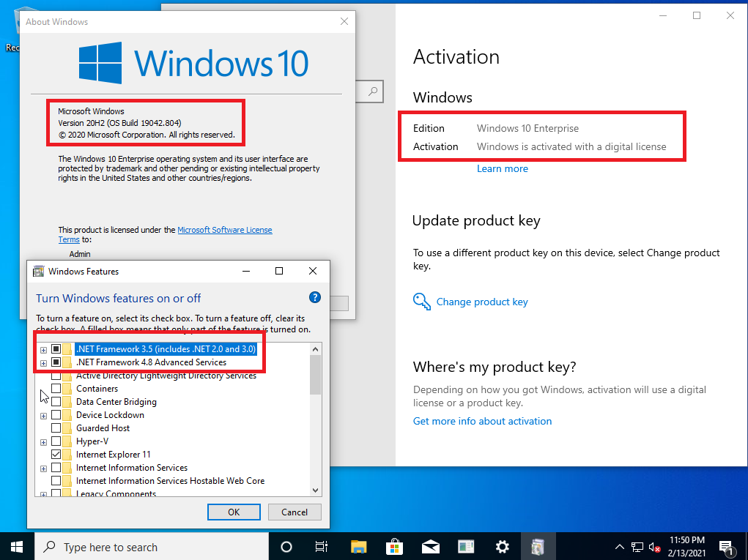Select the Internet Explorer 11 row label
748x560 pixels.
[x=113, y=454]
